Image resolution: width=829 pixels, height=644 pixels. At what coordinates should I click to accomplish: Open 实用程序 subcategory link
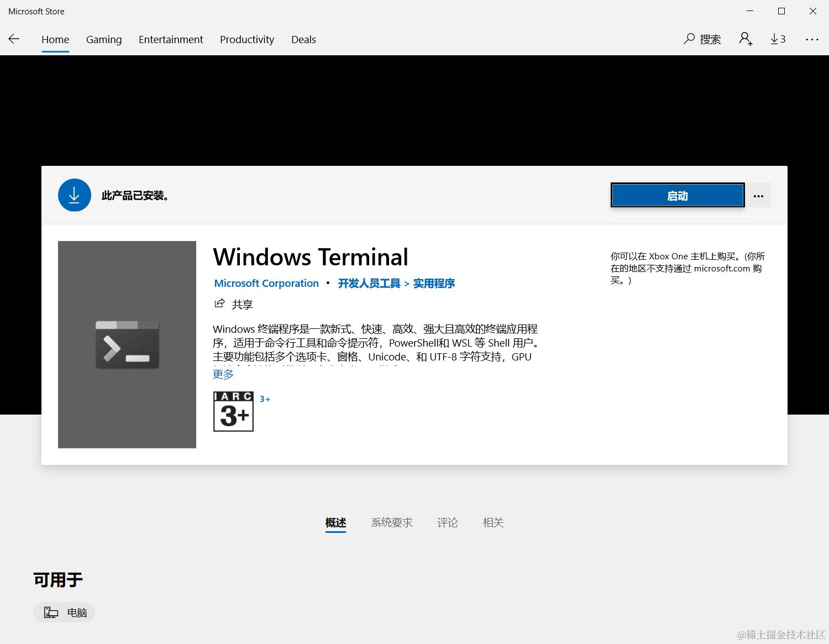[434, 283]
